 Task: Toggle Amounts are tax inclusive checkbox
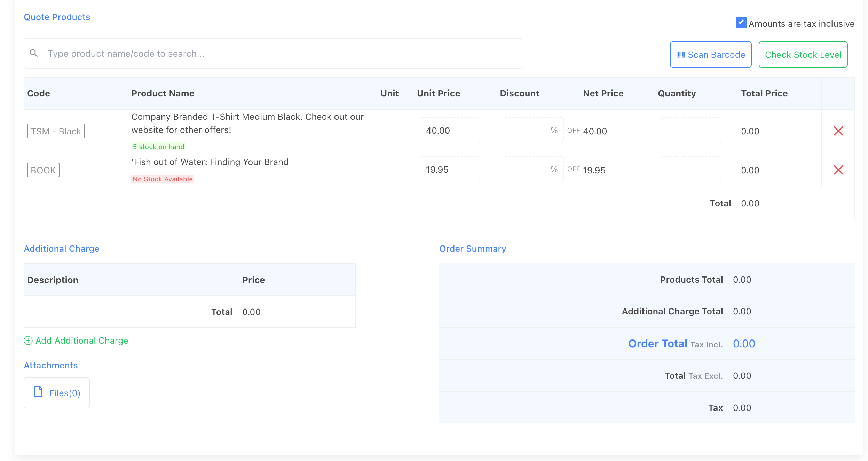741,23
